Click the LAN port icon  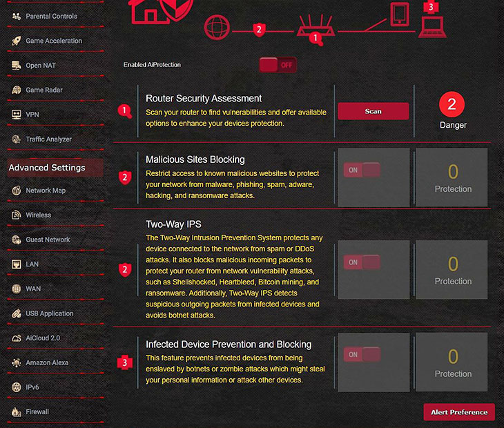(x=17, y=264)
